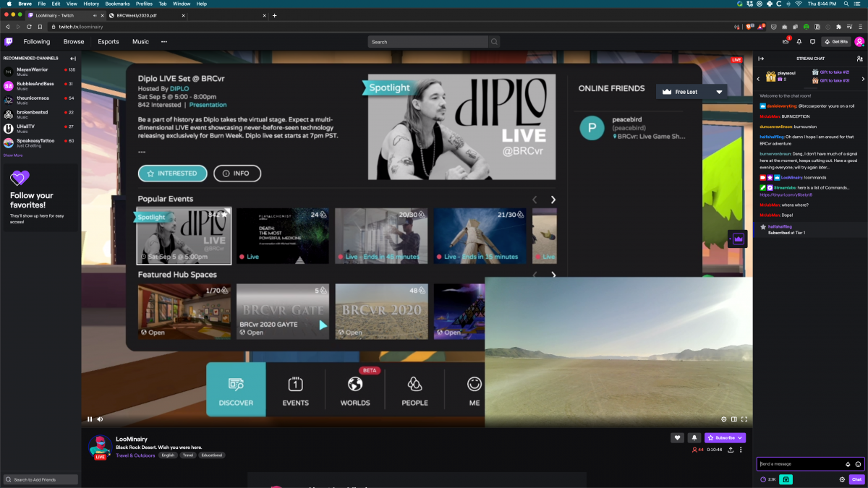The image size is (868, 488).
Task: Collapse the stream chat panel
Action: point(761,59)
